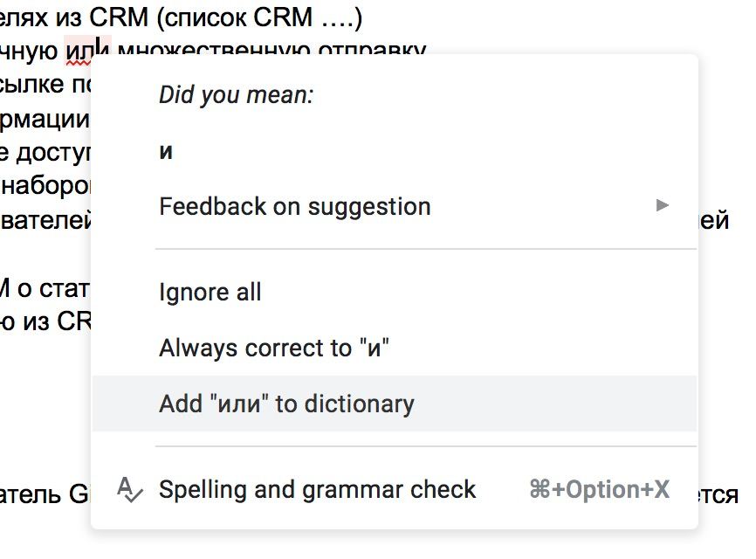Click the Spelling and grammar check icon
The width and height of the screenshot is (756, 559).
coord(129,490)
